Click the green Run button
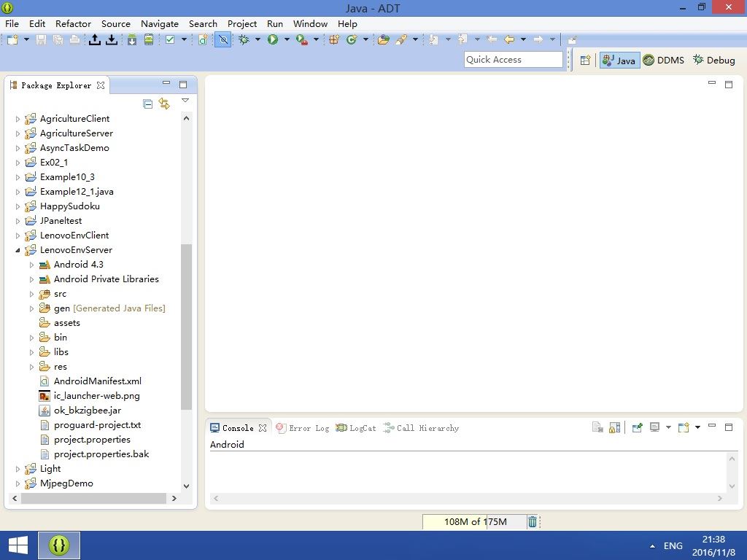Viewport: 747px width, 560px height. pyautogui.click(x=273, y=40)
